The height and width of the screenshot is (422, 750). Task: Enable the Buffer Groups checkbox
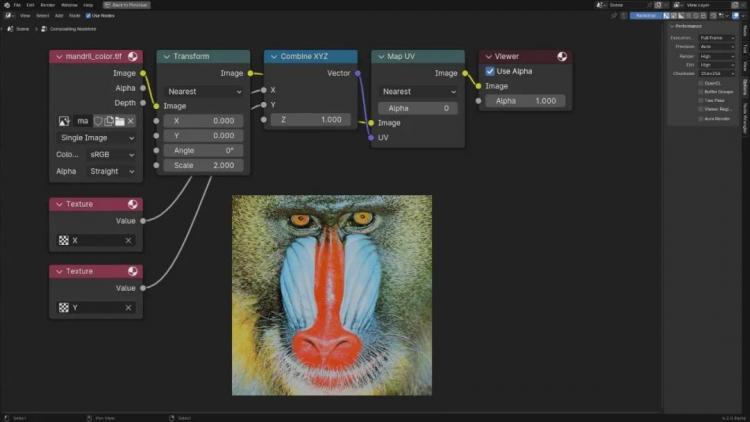pyautogui.click(x=701, y=91)
